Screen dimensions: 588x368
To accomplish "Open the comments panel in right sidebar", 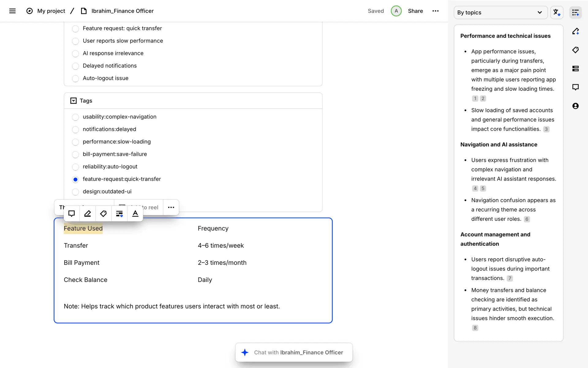I will 575,87.
